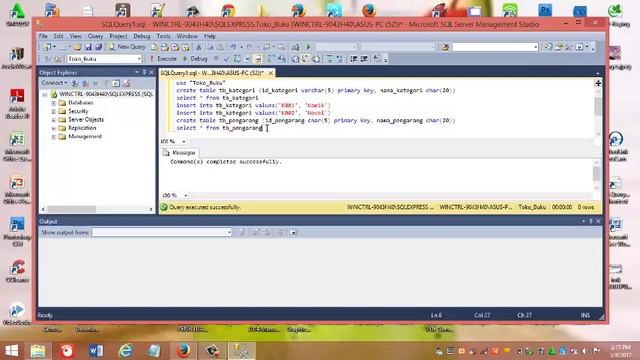Click the green Start arrow icon
The image size is (640, 360).
[309, 47]
